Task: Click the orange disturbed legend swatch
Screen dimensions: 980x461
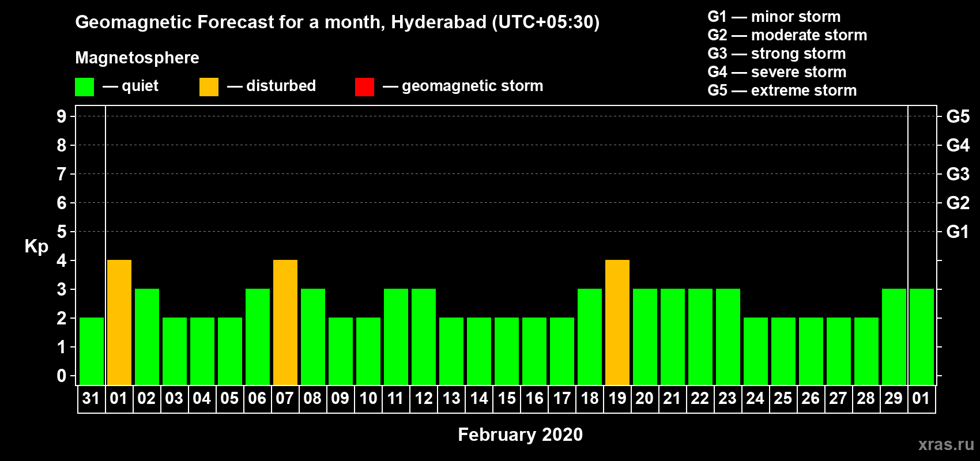Action: (209, 87)
